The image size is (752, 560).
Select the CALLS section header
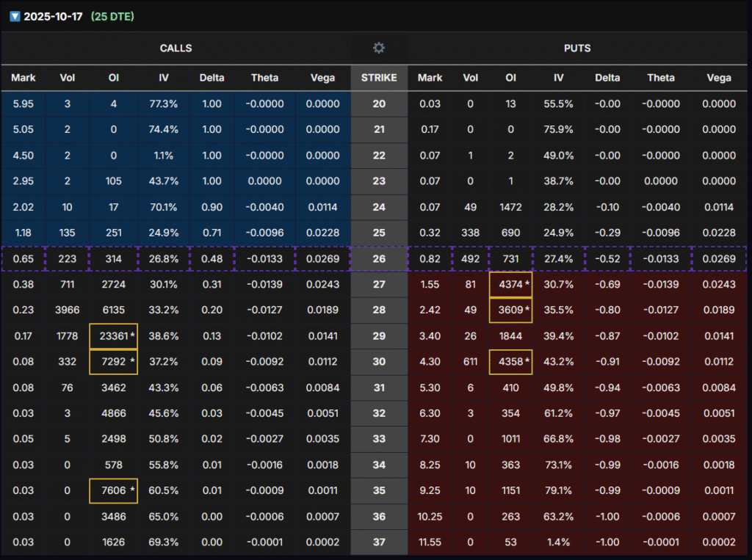(176, 48)
